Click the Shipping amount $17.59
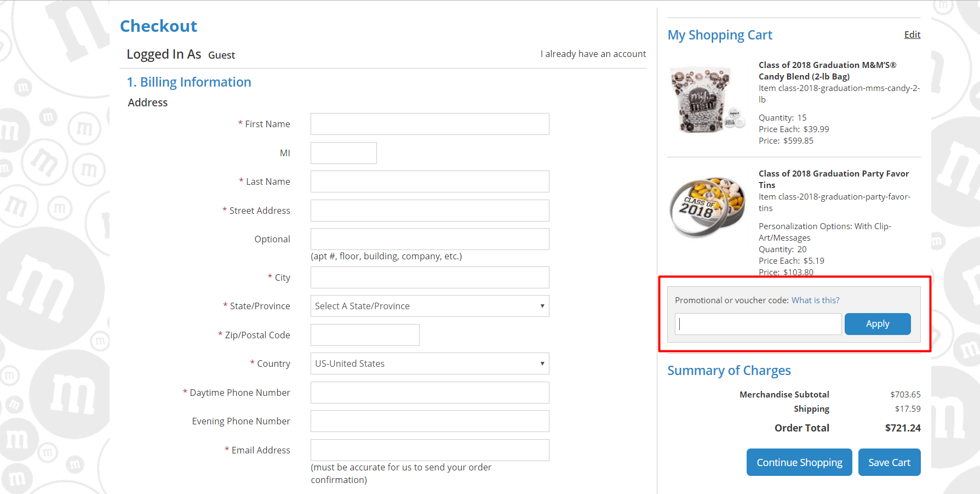The width and height of the screenshot is (980, 494). (908, 409)
